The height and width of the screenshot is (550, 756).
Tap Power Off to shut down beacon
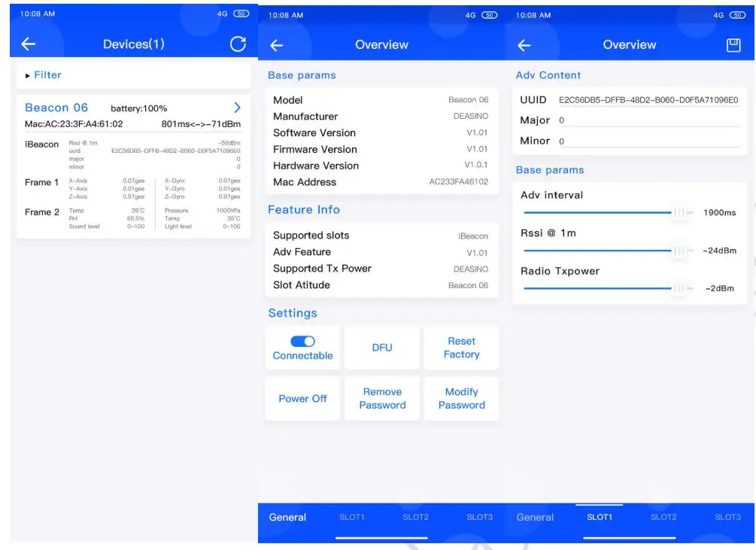302,399
